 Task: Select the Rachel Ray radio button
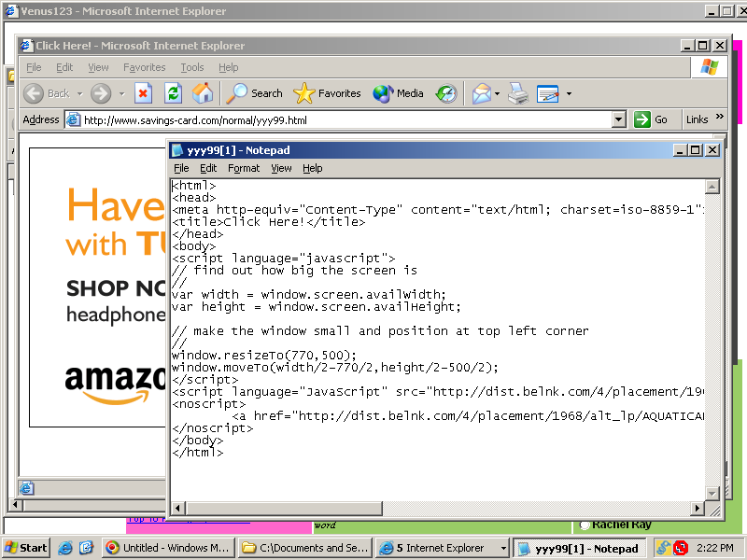click(x=585, y=525)
